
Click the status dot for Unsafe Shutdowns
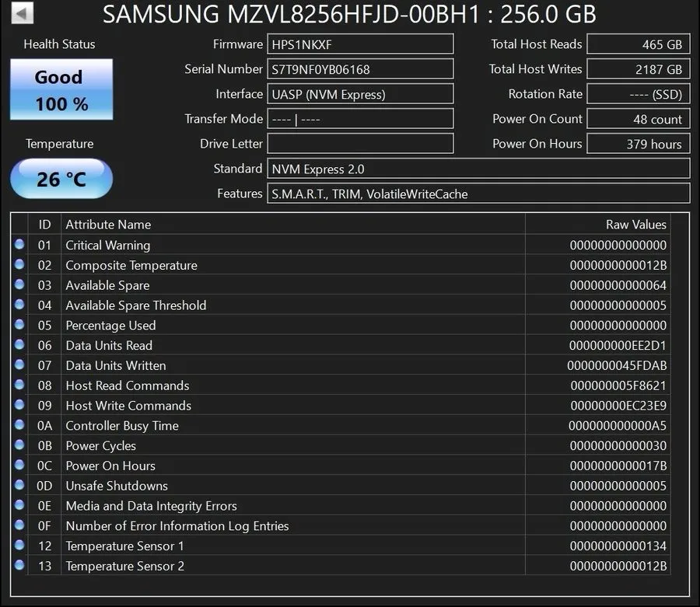(19, 485)
